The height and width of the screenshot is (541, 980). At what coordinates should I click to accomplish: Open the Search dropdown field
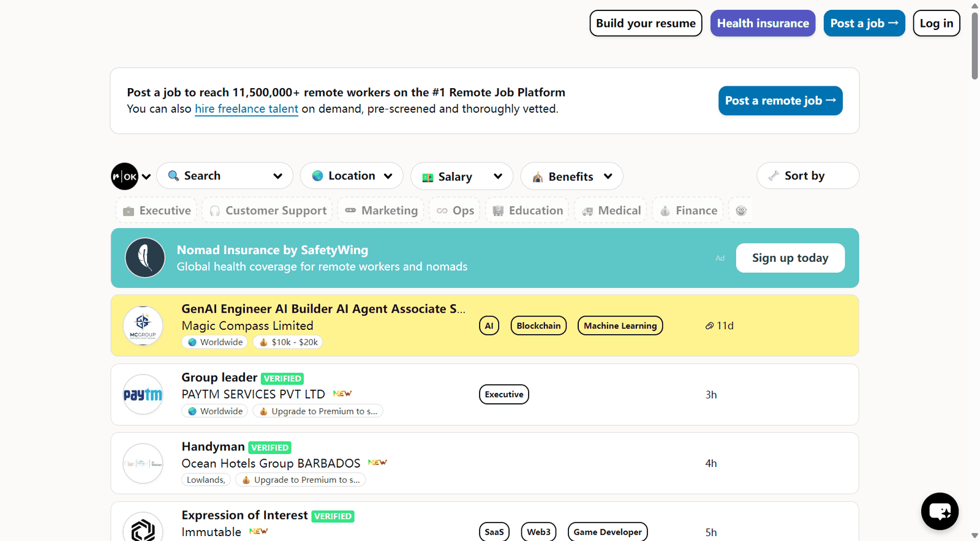pyautogui.click(x=225, y=176)
